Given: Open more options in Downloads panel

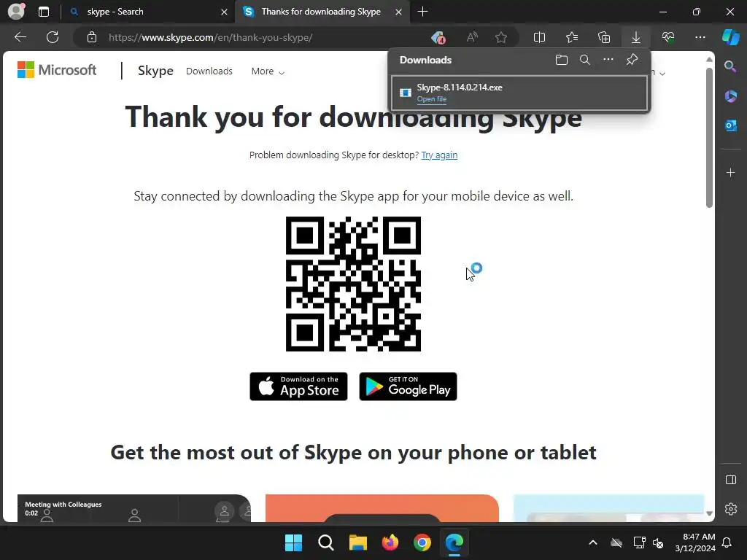Looking at the screenshot, I should click(x=608, y=60).
